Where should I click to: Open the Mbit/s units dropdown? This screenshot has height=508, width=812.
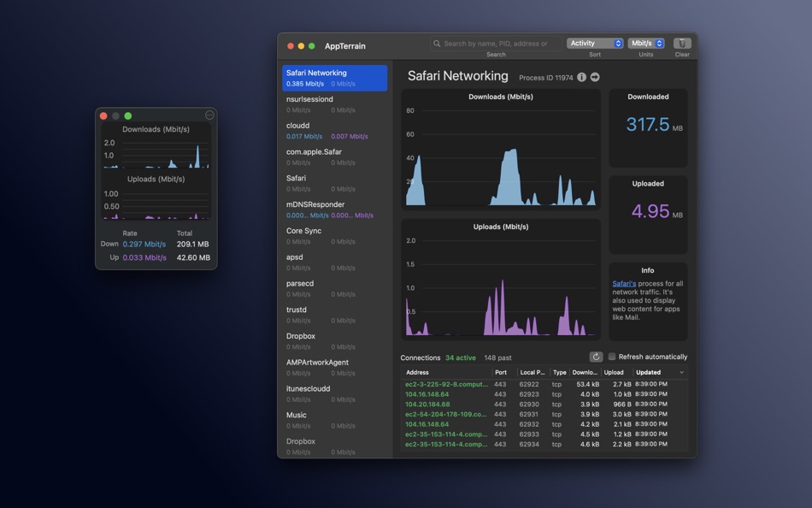click(x=646, y=43)
